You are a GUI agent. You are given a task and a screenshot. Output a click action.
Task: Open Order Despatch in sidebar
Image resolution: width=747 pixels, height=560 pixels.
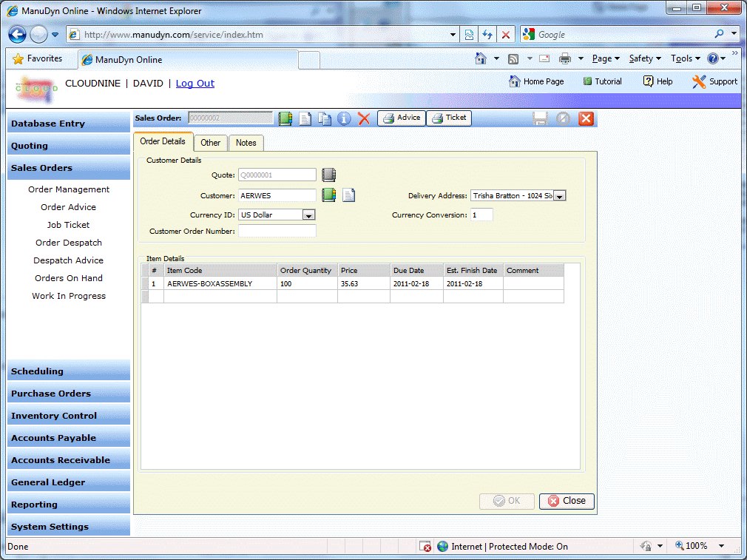69,243
